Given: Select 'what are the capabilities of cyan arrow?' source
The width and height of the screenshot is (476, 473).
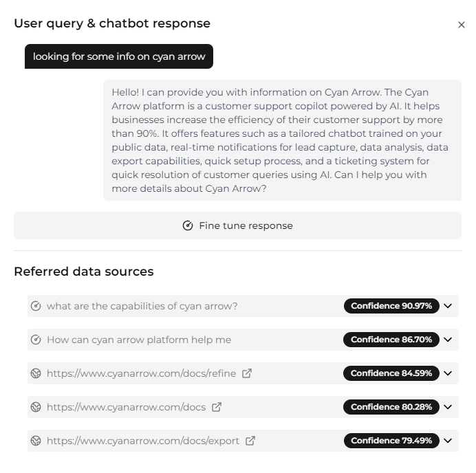Looking at the screenshot, I should tap(142, 306).
